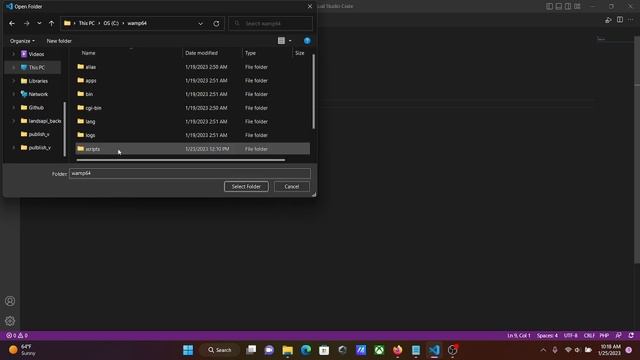Toggle VS Code bottom panel layout icon
The image size is (640, 360).
(559, 6)
